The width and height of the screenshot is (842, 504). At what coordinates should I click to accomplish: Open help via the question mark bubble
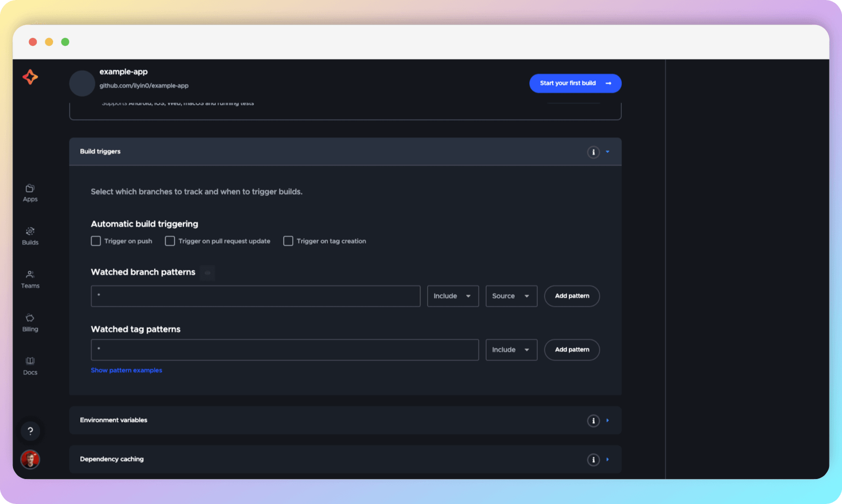30,431
